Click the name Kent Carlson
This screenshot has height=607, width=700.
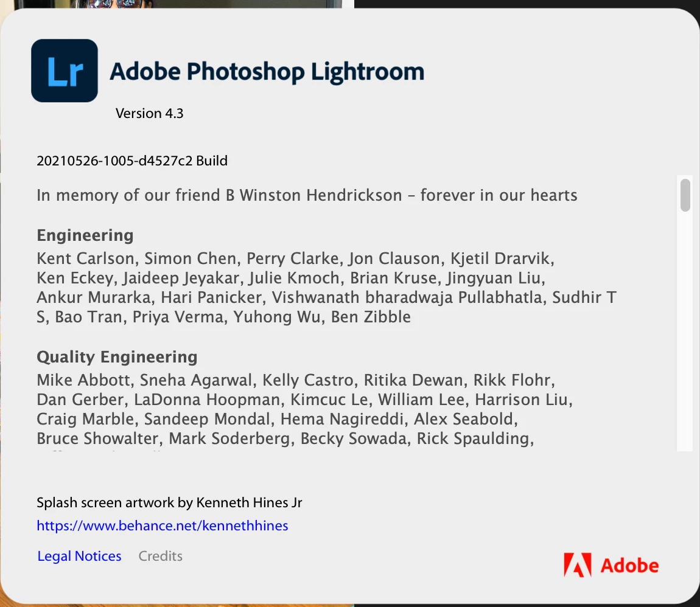(85, 258)
